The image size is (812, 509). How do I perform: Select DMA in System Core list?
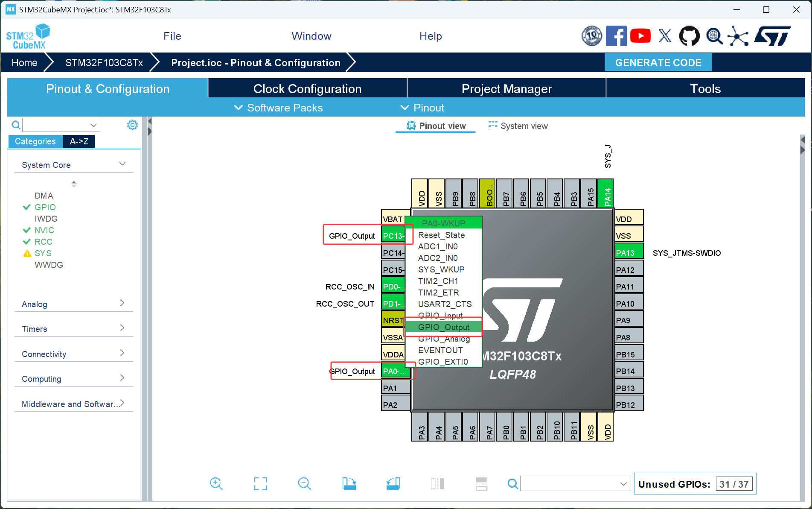point(44,196)
